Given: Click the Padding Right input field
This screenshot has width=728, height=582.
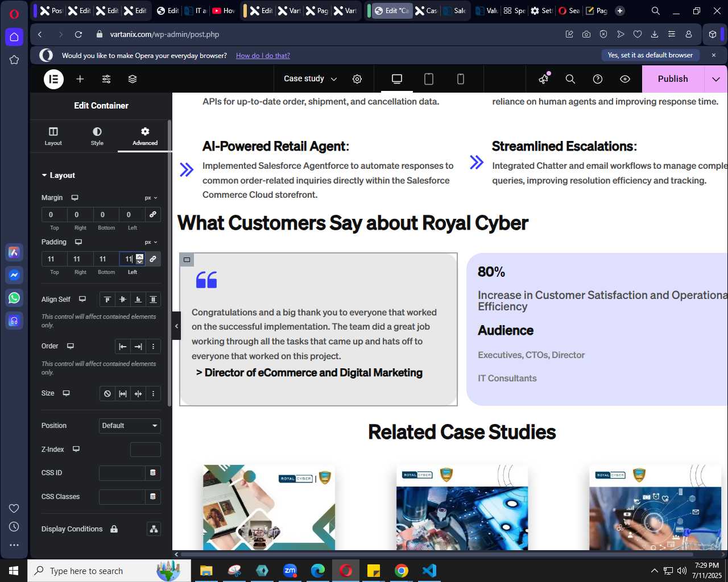Looking at the screenshot, I should pos(80,259).
